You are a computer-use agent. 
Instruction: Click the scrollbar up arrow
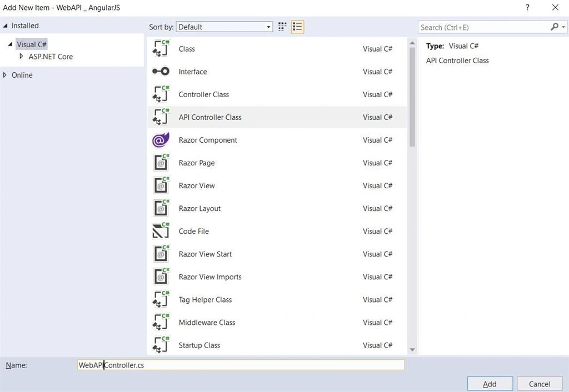click(412, 43)
